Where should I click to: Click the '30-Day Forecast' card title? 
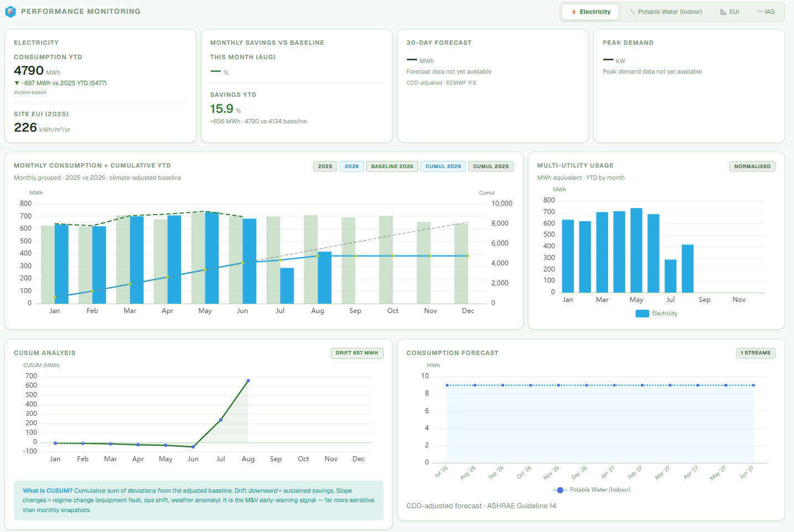[439, 43]
